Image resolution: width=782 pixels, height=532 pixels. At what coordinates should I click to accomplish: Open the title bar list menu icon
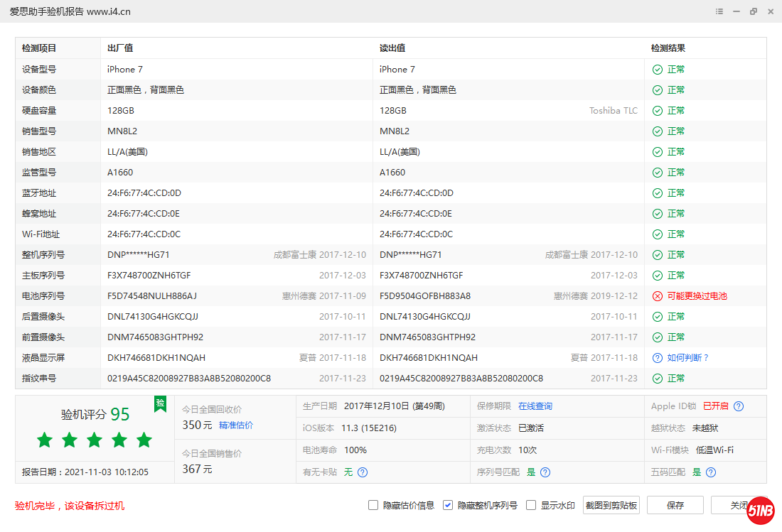[719, 11]
